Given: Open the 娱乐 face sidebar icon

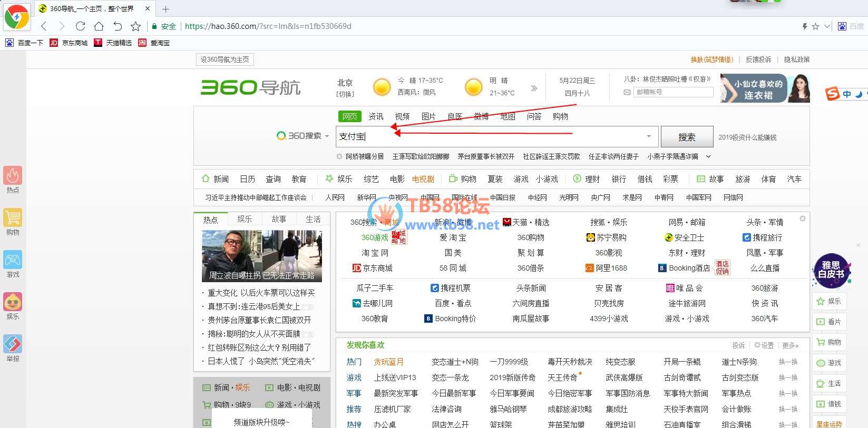Looking at the screenshot, I should tap(13, 302).
